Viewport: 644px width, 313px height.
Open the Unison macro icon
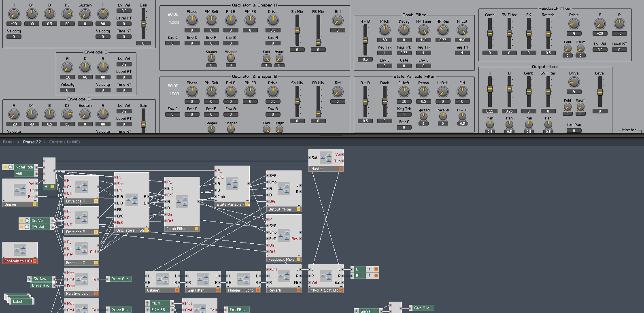point(20,190)
